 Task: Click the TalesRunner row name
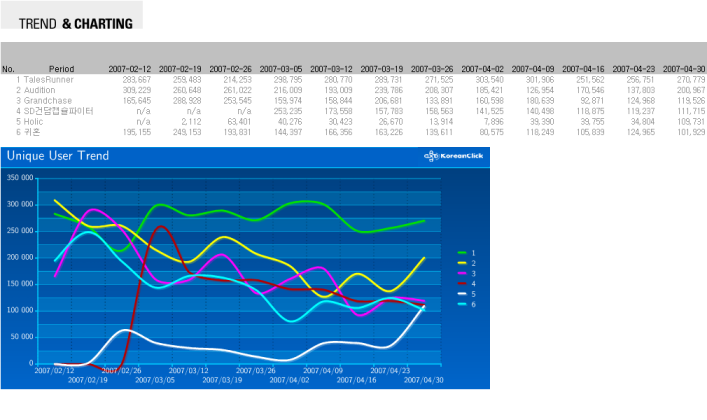tap(48, 80)
